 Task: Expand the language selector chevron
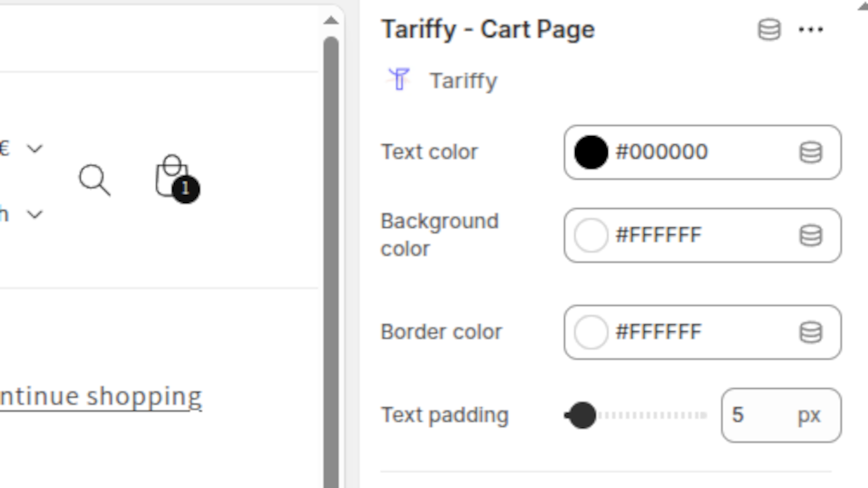click(x=35, y=214)
